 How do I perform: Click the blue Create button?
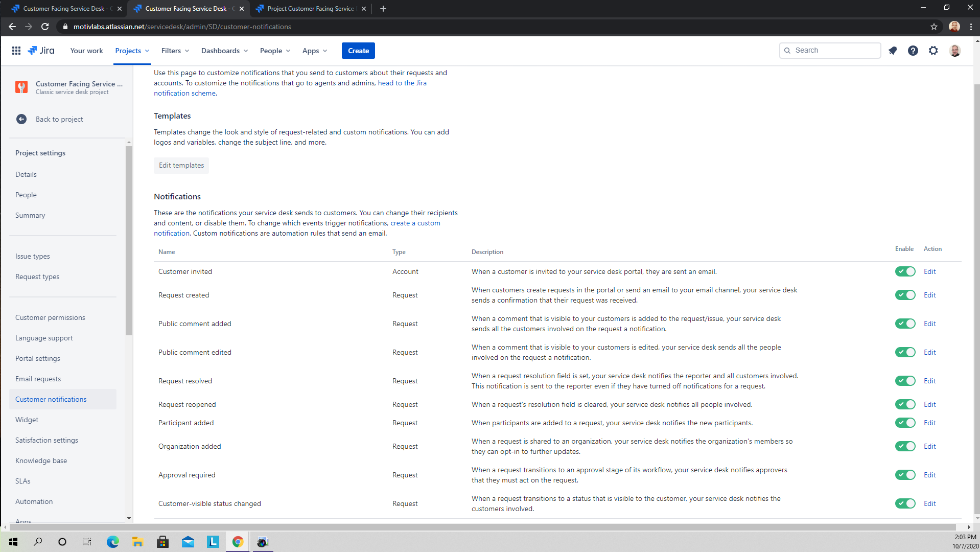point(358,51)
